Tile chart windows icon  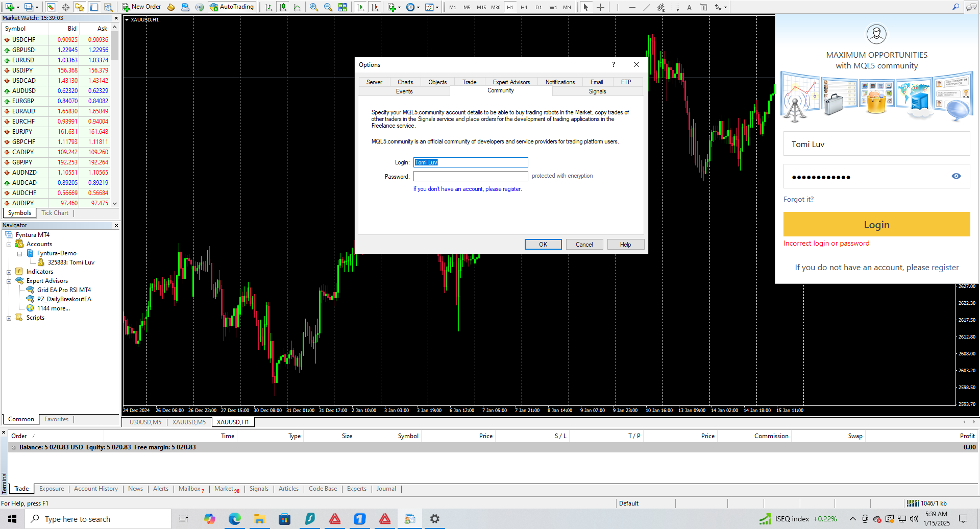point(342,7)
